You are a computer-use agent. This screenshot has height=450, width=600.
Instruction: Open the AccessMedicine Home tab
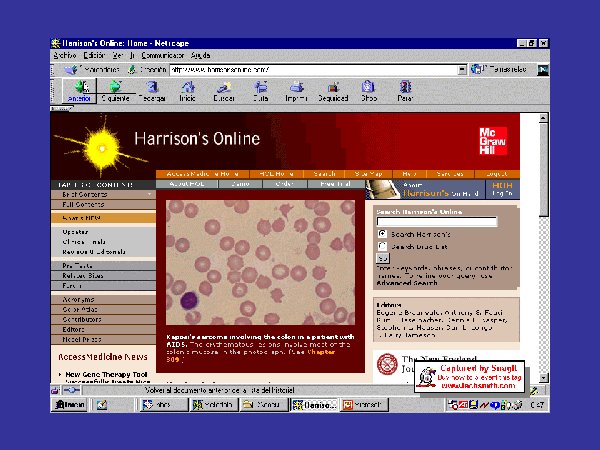(202, 174)
